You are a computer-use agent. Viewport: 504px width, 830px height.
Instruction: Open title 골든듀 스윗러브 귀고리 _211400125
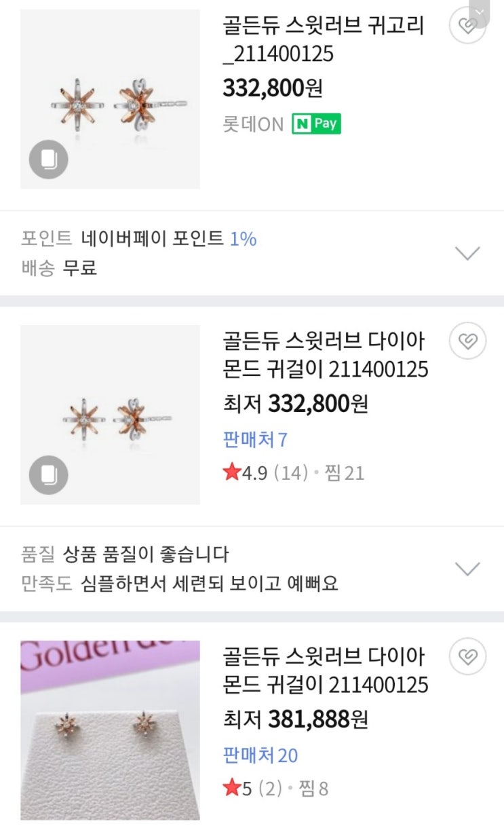(x=323, y=39)
